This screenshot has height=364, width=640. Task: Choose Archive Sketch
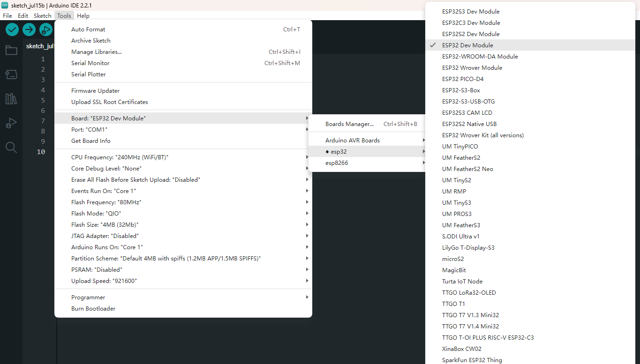(x=183, y=41)
